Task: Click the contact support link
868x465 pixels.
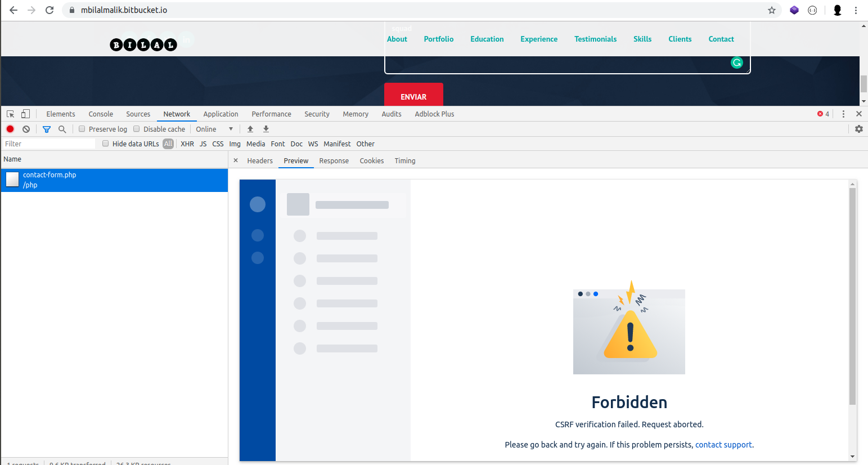Action: pos(723,445)
